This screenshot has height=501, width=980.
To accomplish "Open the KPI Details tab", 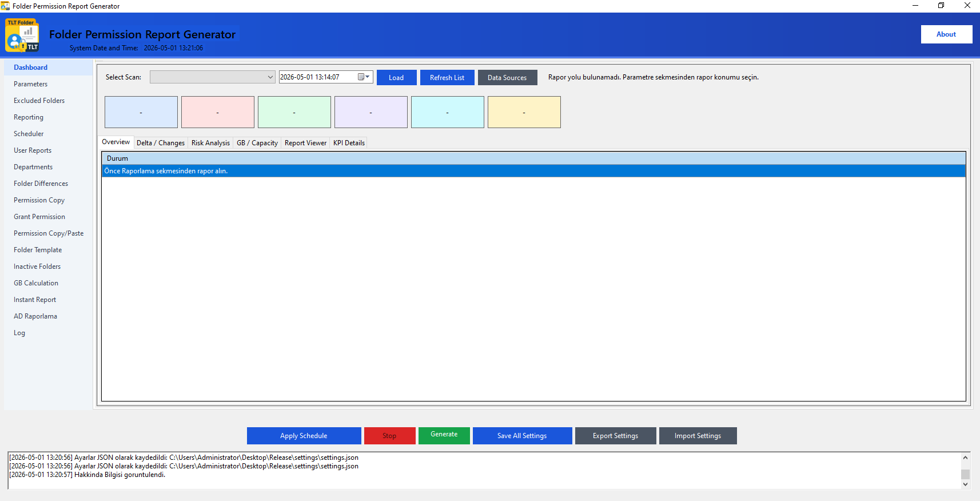I will pyautogui.click(x=349, y=143).
